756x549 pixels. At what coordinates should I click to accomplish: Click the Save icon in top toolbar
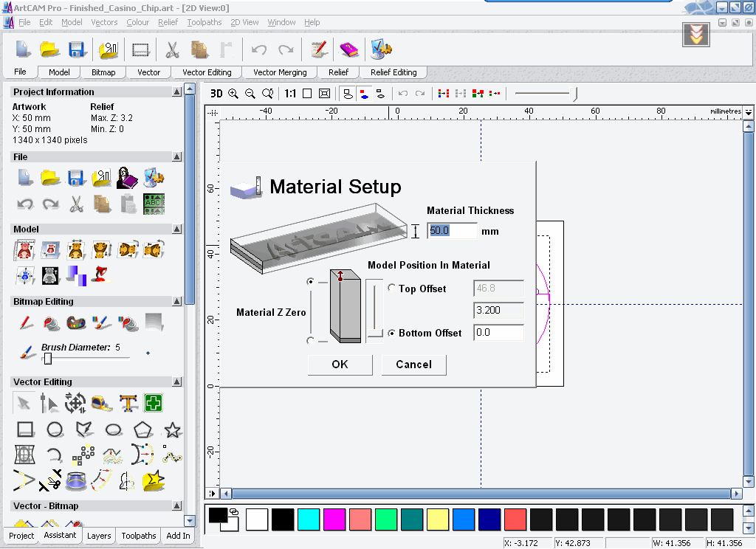(x=77, y=49)
